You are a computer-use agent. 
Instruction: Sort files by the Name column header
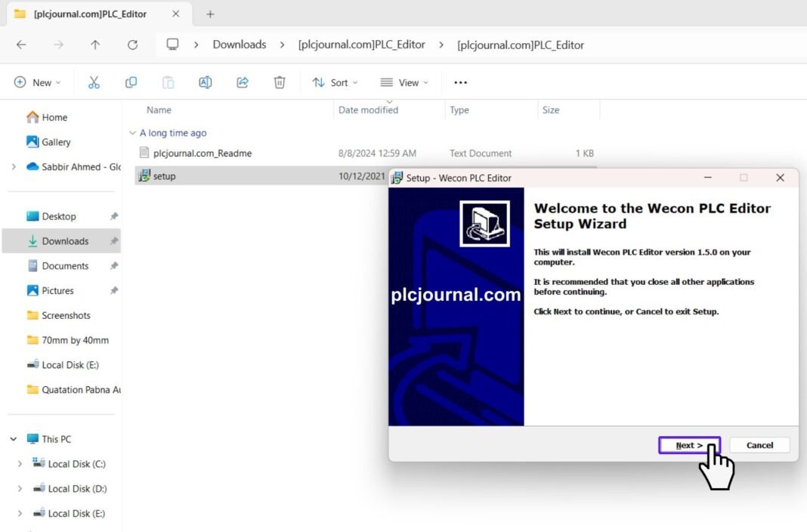click(x=159, y=110)
